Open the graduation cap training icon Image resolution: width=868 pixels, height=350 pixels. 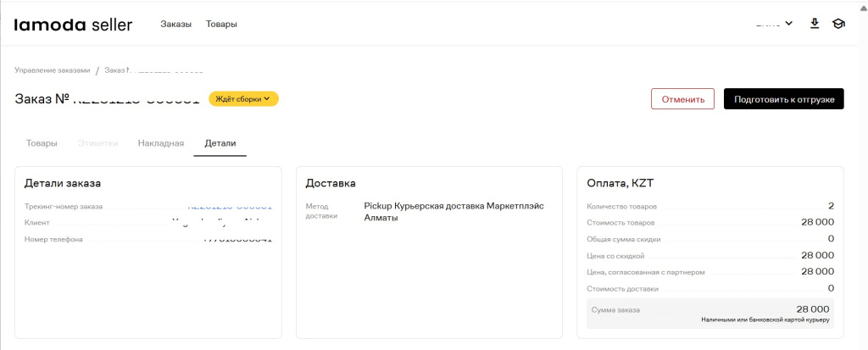pyautogui.click(x=838, y=24)
